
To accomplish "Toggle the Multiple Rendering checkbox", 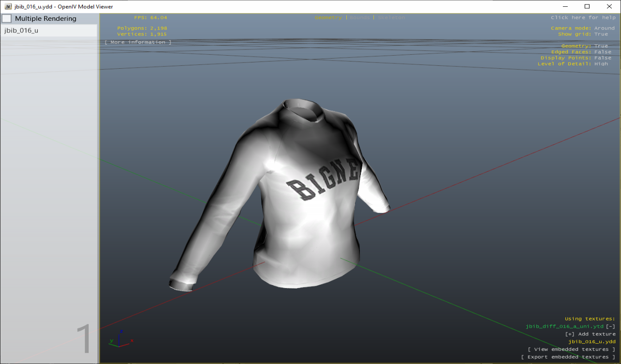I will tap(7, 18).
